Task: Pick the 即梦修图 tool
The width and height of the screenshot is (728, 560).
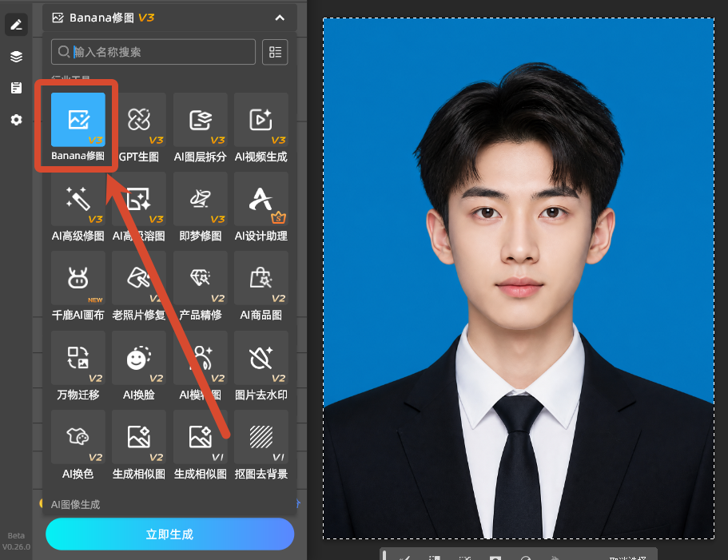Action: [x=200, y=199]
